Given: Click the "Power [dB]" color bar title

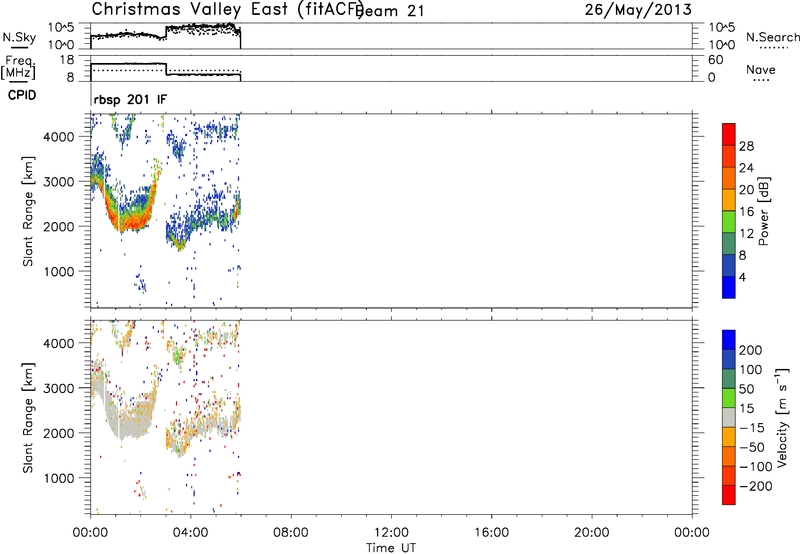Looking at the screenshot, I should pyautogui.click(x=764, y=211).
